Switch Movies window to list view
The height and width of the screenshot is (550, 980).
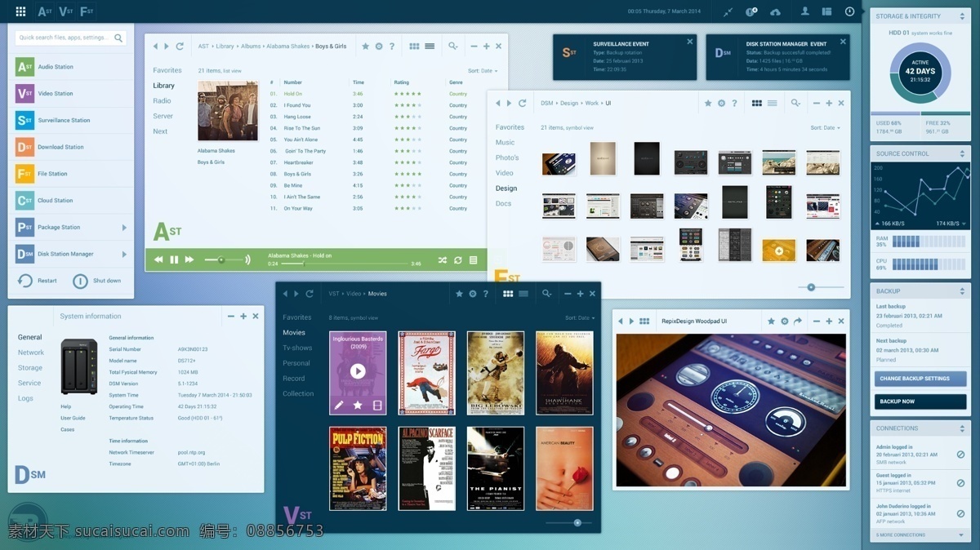click(523, 294)
